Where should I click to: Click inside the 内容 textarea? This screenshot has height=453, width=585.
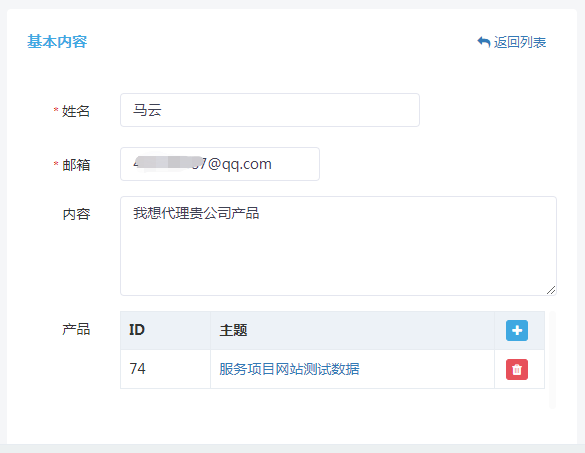tap(338, 246)
